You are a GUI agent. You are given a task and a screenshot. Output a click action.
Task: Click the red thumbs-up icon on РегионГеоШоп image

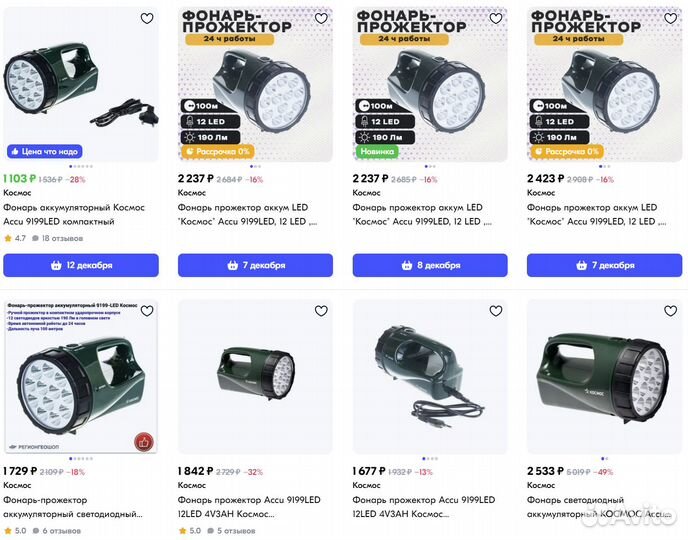tap(144, 441)
